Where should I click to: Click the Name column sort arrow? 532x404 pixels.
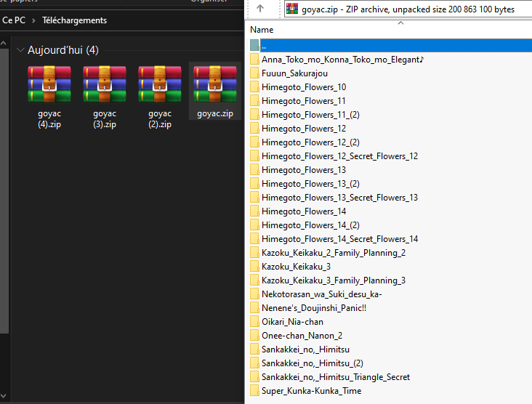point(400,23)
